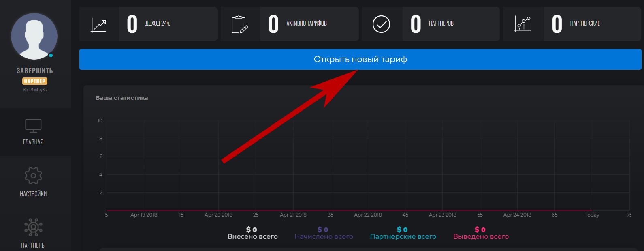Click the АКТИВНО ТАРИФОВ label
644x251 pixels.
pos(307,24)
